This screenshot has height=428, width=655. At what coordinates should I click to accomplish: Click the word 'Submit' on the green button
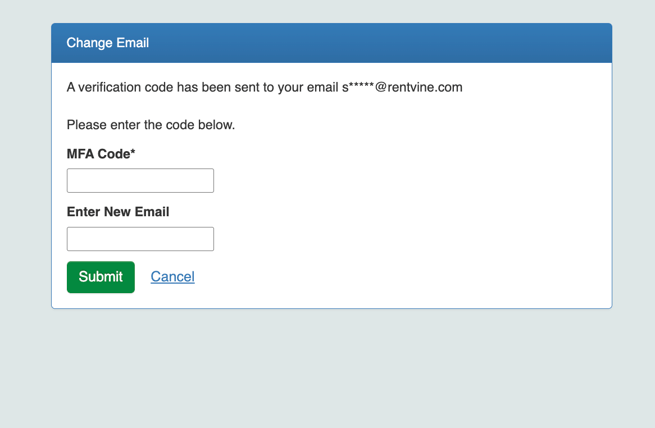pyautogui.click(x=101, y=277)
